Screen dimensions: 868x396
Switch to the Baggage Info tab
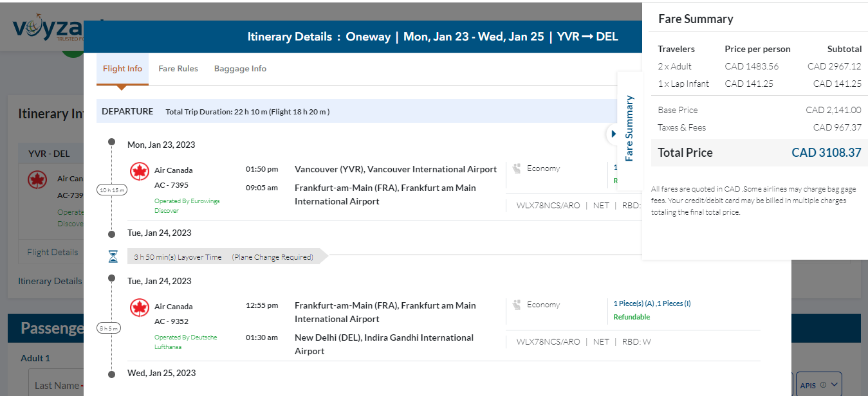click(240, 69)
